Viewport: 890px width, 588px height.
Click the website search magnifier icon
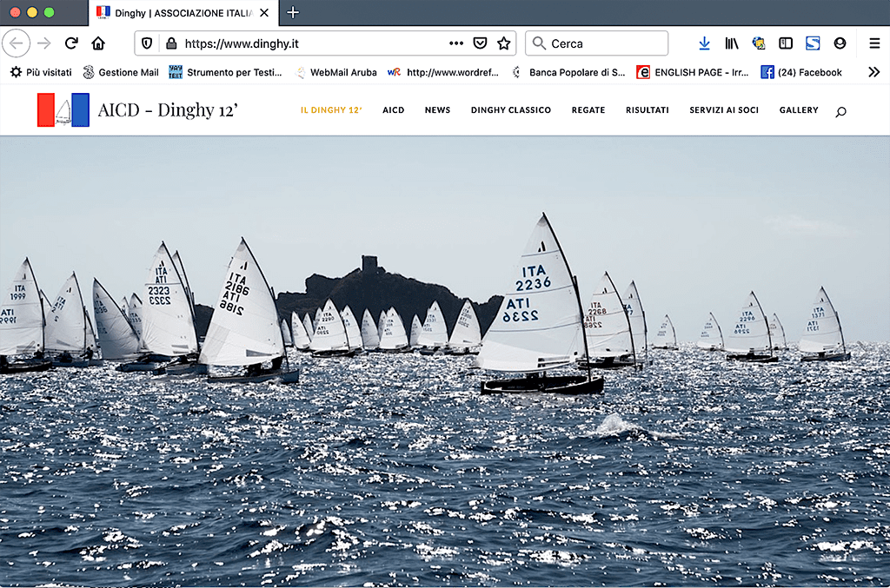840,112
